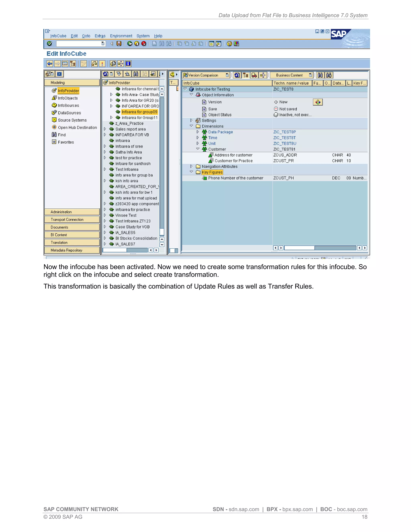This screenshot has height=532, width=411.
Task: Click the BI Content button
Action: 72,235
